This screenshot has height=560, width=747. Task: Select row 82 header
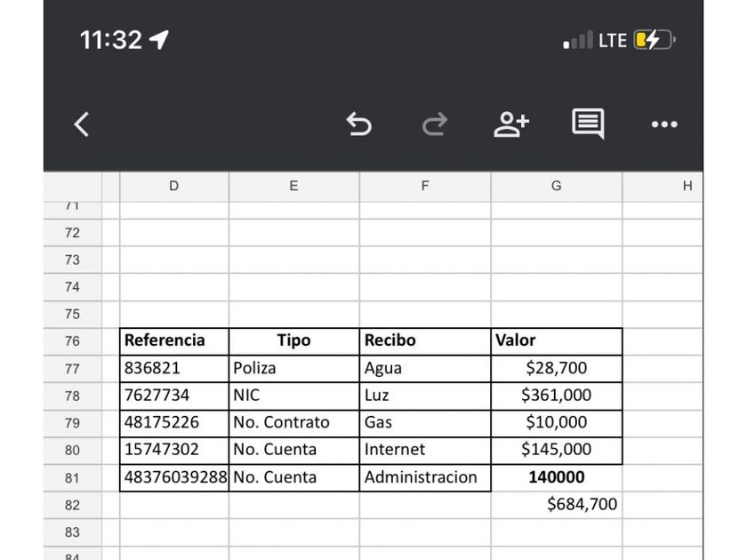pyautogui.click(x=72, y=505)
